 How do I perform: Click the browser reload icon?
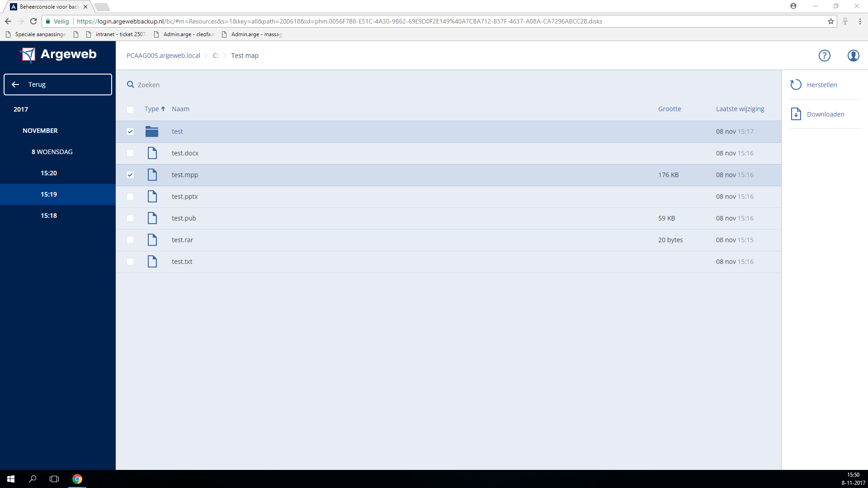pos(33,21)
